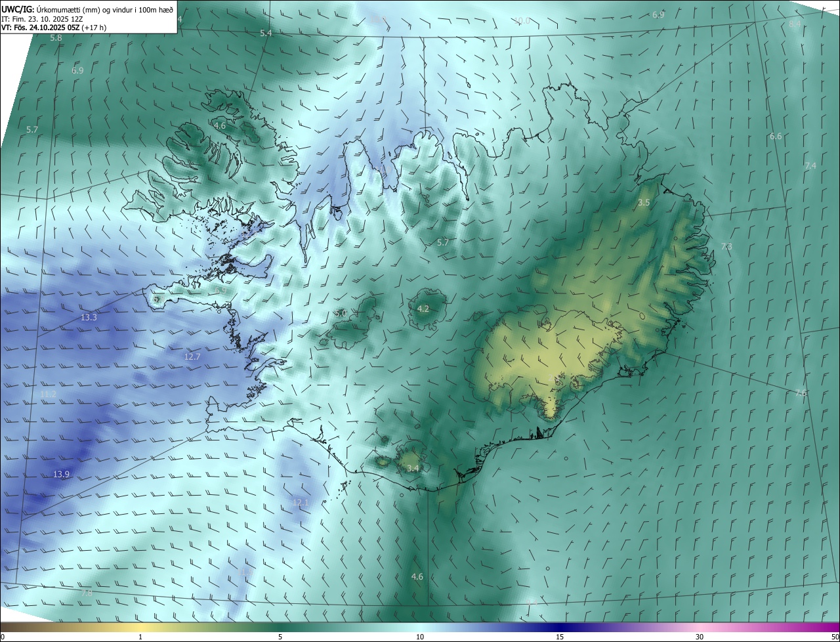Click the 11.2 value label

[49, 394]
